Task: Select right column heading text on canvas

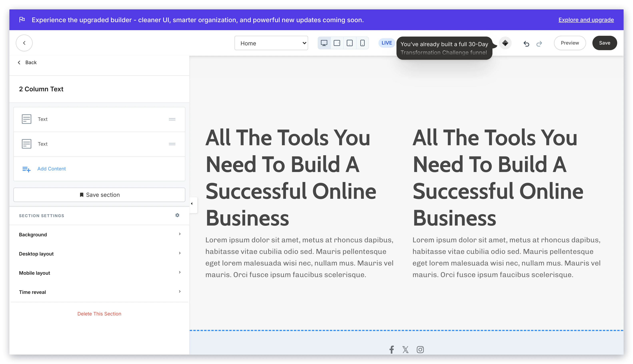Action: click(498, 177)
